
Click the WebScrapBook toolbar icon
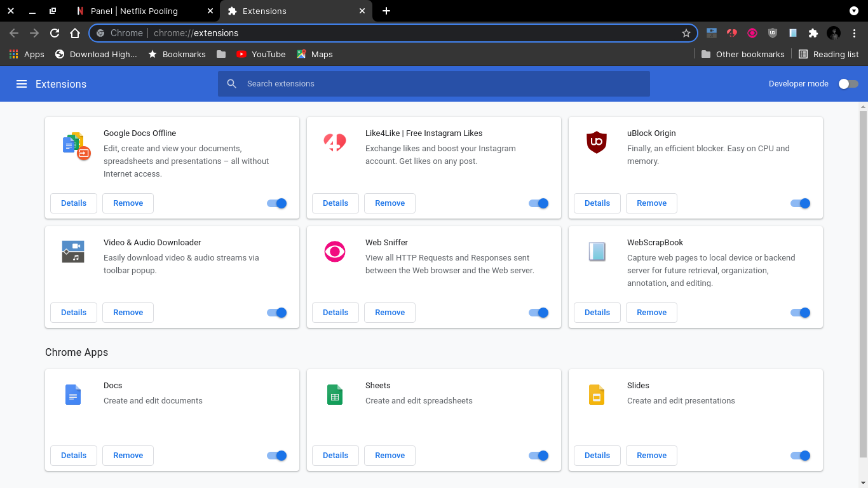pos(792,33)
